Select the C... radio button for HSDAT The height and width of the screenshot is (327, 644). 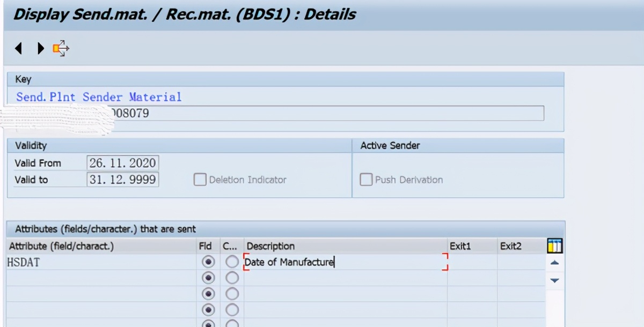(232, 262)
